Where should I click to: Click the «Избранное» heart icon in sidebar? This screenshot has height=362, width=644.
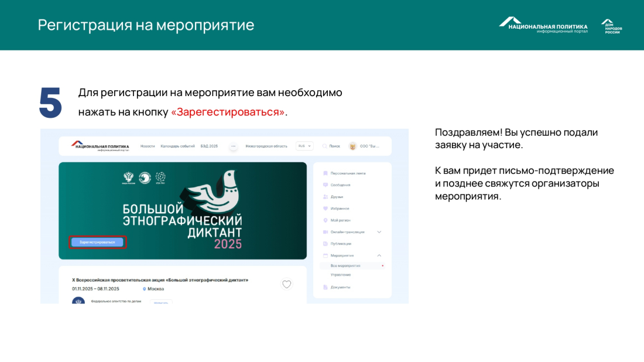tap(326, 208)
